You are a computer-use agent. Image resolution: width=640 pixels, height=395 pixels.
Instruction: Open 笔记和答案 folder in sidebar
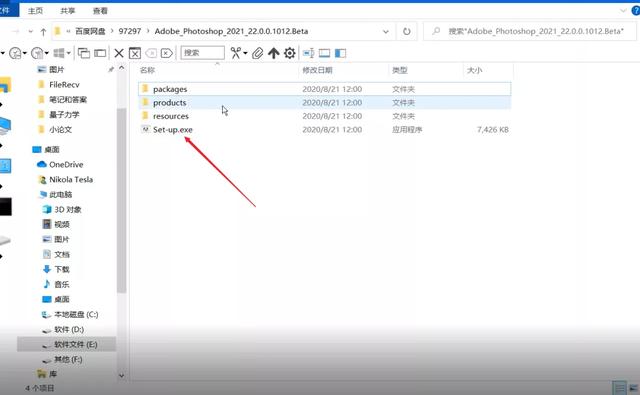(68, 100)
